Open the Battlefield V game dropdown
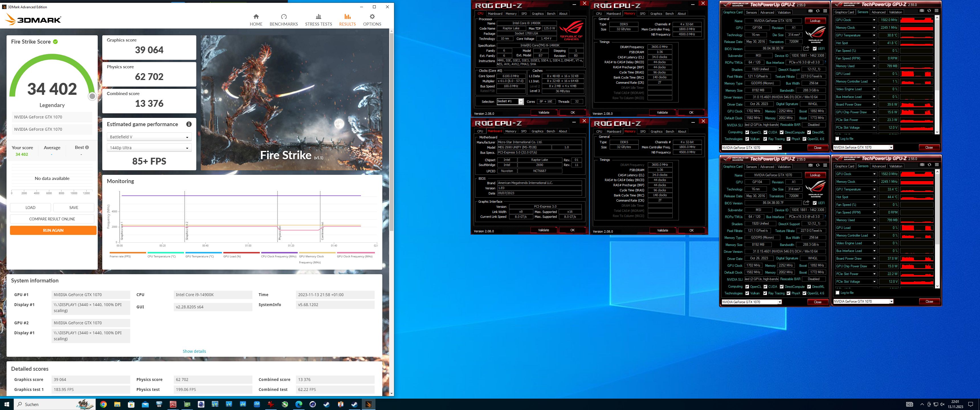 tap(149, 137)
